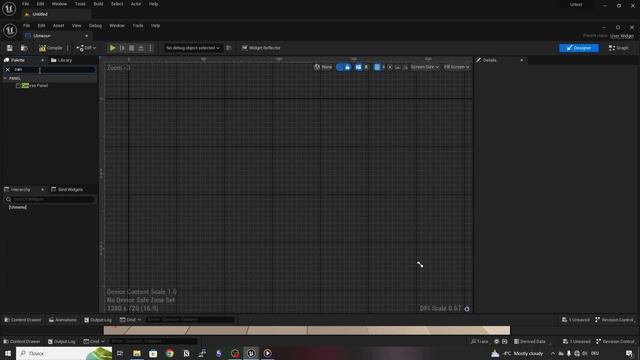Click the Windows Start button
Screen dimensions: 640x360
(7, 353)
